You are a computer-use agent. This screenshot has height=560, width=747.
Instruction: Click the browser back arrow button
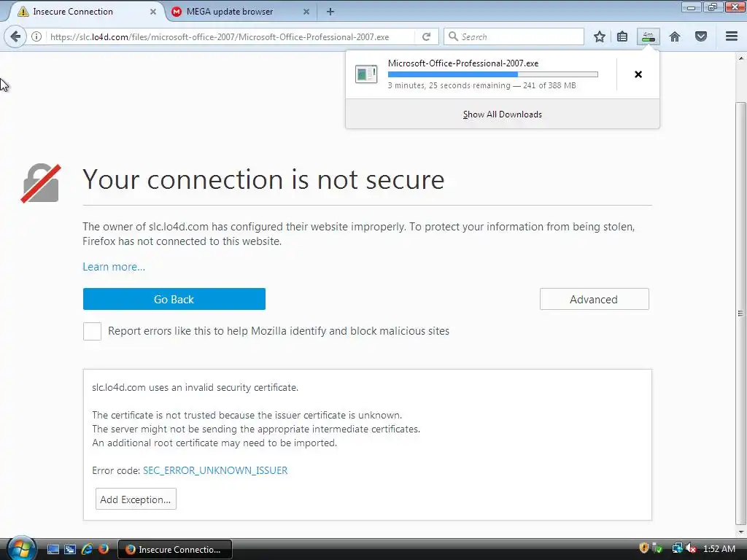tap(15, 36)
